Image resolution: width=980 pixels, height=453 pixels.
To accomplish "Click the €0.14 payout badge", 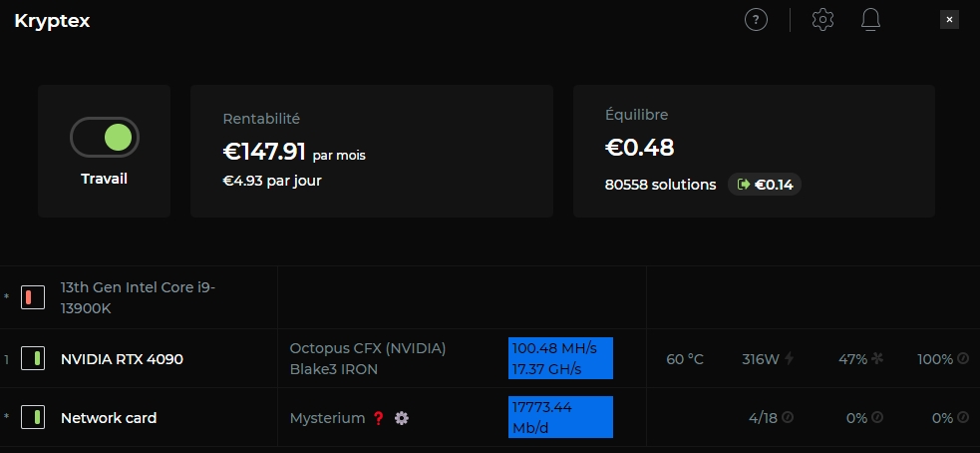I will tap(765, 185).
